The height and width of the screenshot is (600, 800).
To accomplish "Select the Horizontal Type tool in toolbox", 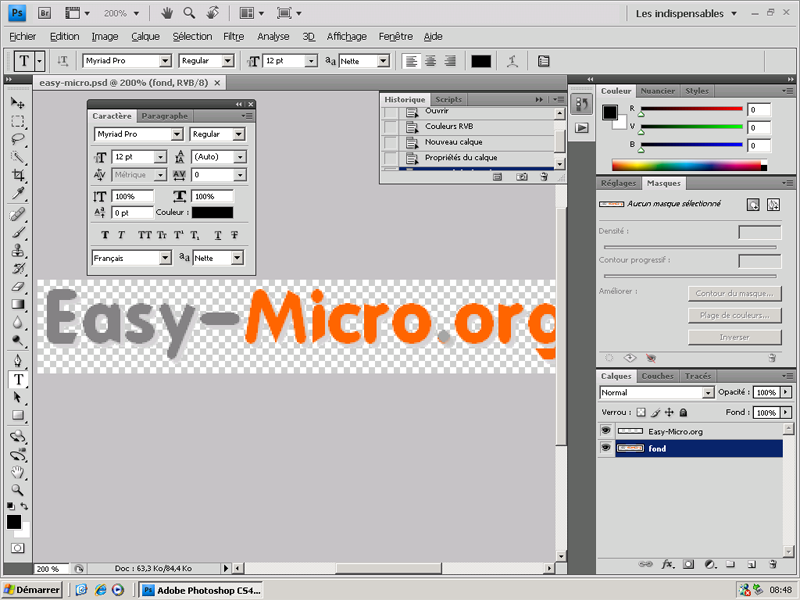I will pos(18,379).
